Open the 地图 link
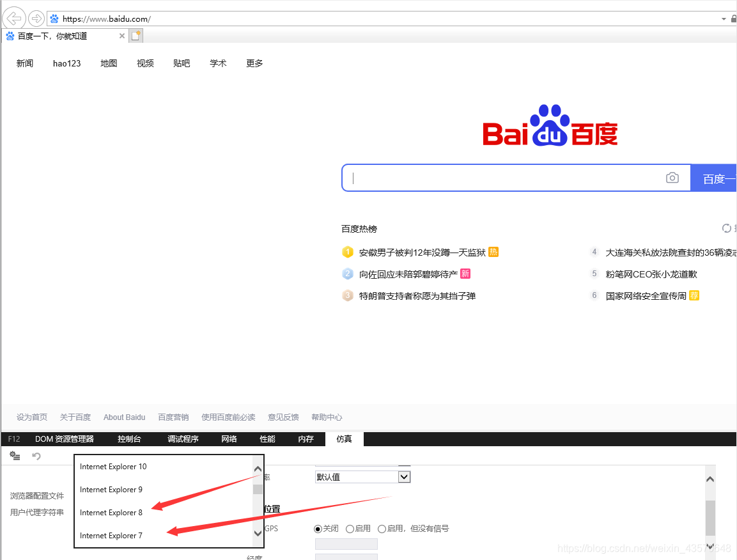The width and height of the screenshot is (737, 560). [109, 63]
